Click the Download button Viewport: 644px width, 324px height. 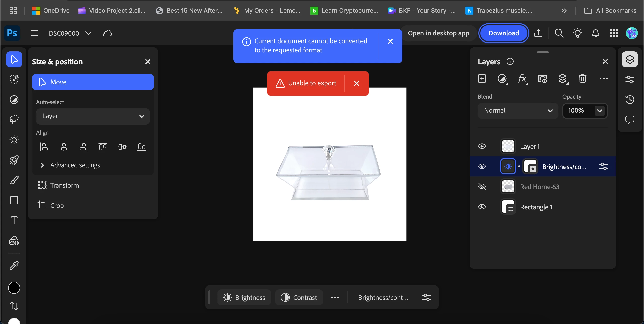(x=504, y=33)
